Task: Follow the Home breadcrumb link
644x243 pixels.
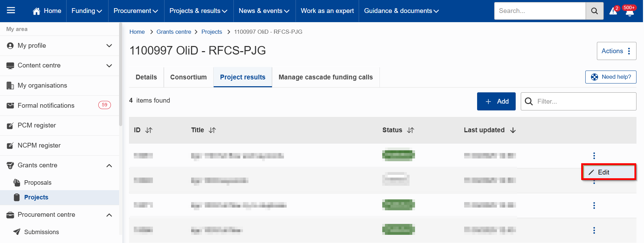Action: [x=137, y=32]
